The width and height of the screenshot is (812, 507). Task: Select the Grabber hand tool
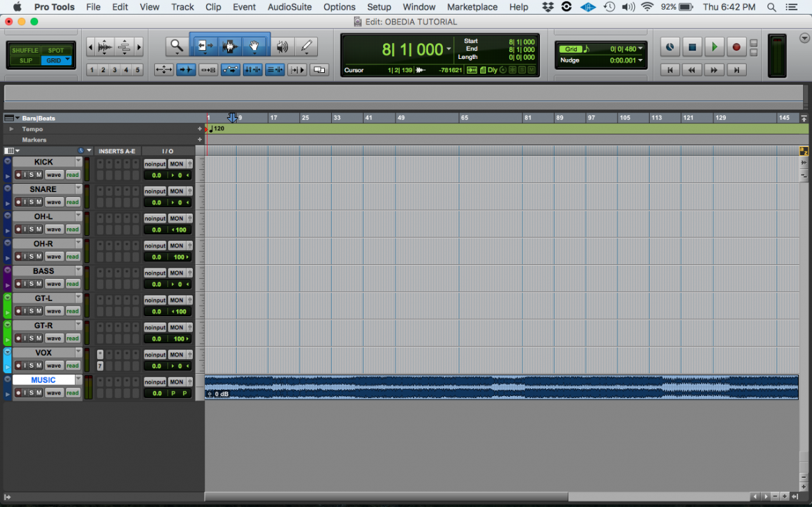pos(254,46)
